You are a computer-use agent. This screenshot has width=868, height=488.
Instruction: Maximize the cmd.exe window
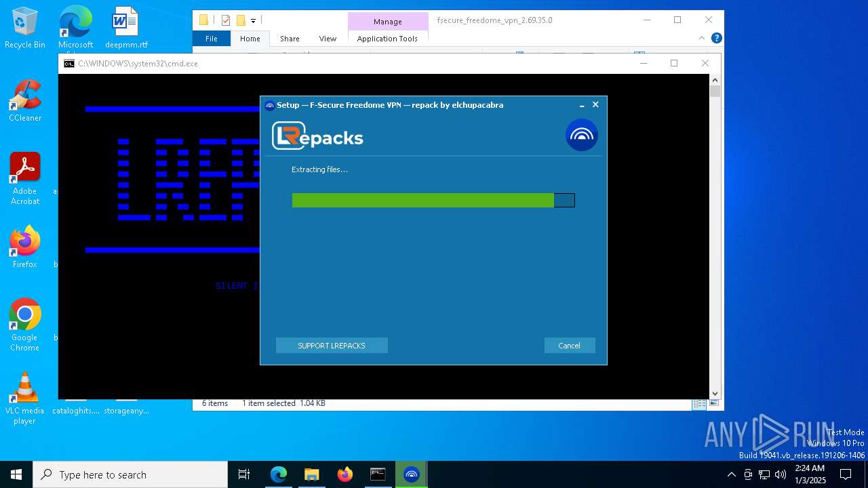tap(674, 63)
